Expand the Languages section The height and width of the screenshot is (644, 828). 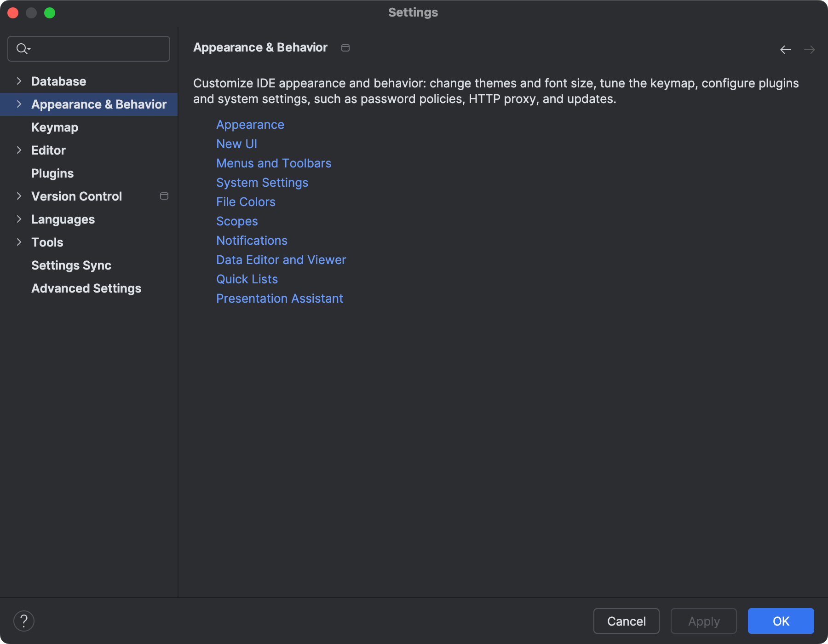tap(19, 219)
